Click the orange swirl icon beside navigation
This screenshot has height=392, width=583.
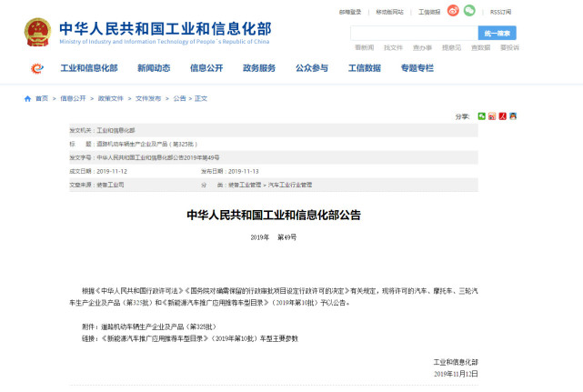click(36, 68)
